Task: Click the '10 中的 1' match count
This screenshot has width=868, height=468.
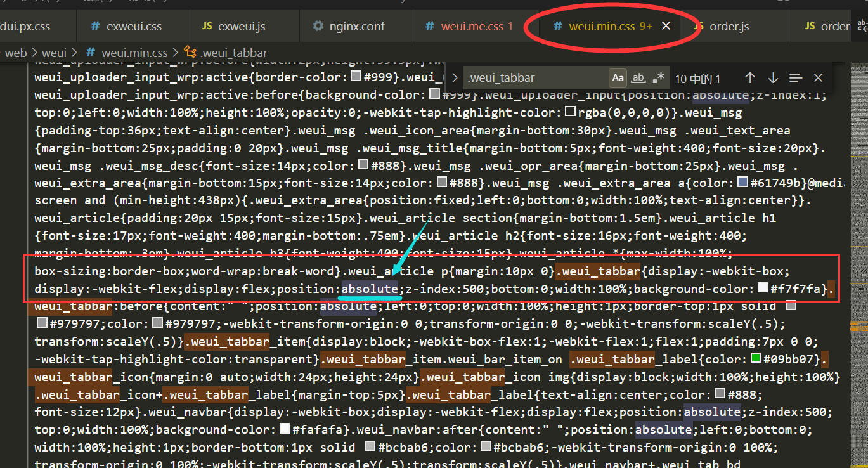Action: (697, 79)
